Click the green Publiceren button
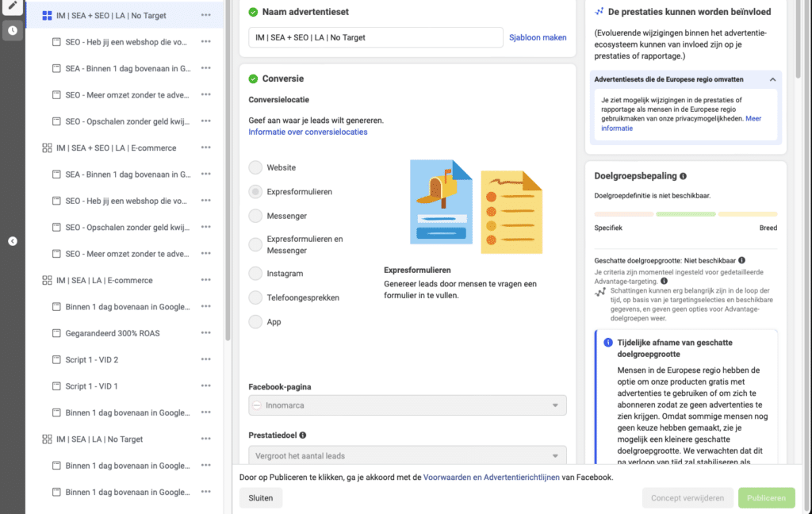The image size is (812, 514). [x=766, y=498]
